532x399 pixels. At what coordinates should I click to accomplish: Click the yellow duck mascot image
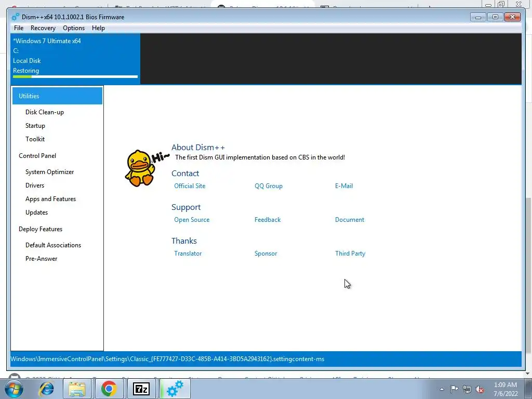tap(140, 168)
